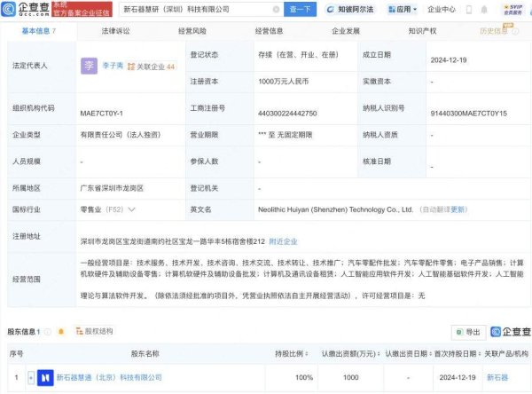This screenshot has height=394, width=532.
Task: Open the phone app icon in the header
Action: click(x=469, y=10)
